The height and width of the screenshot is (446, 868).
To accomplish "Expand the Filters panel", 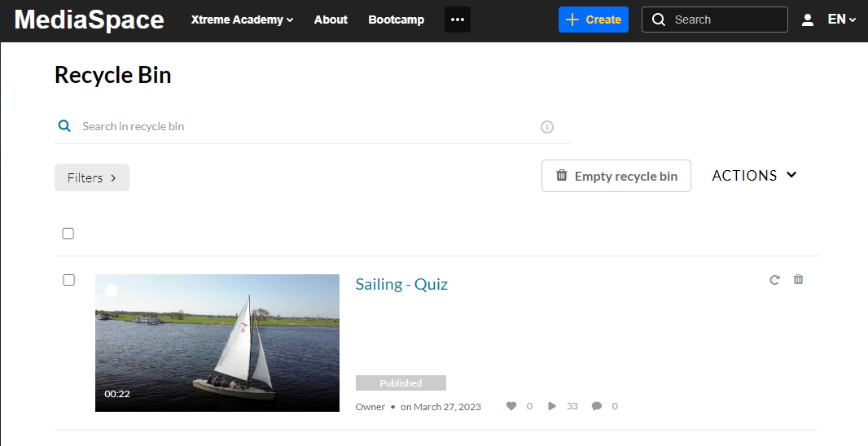I will click(x=92, y=177).
